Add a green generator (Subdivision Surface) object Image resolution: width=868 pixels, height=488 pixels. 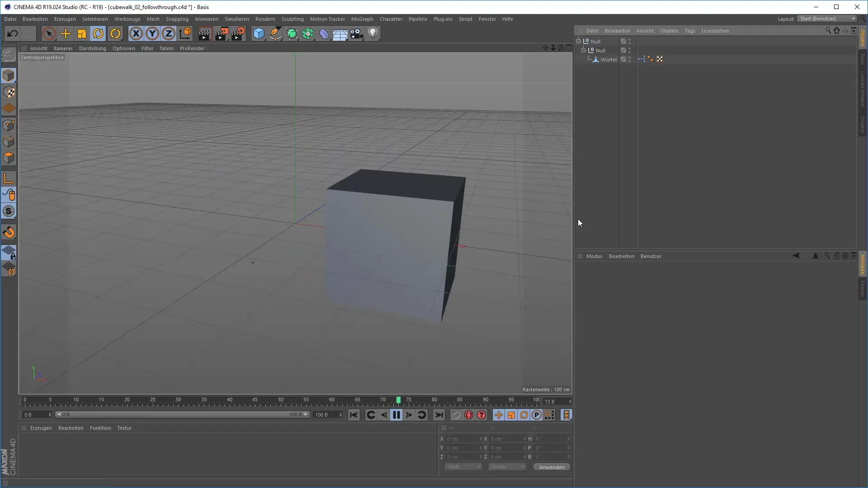pyautogui.click(x=292, y=33)
